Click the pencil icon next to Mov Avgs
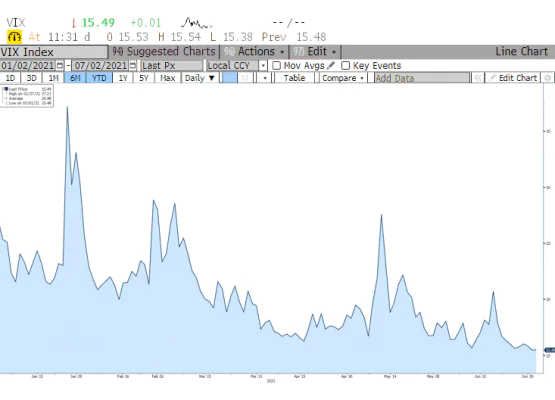 click(x=331, y=65)
